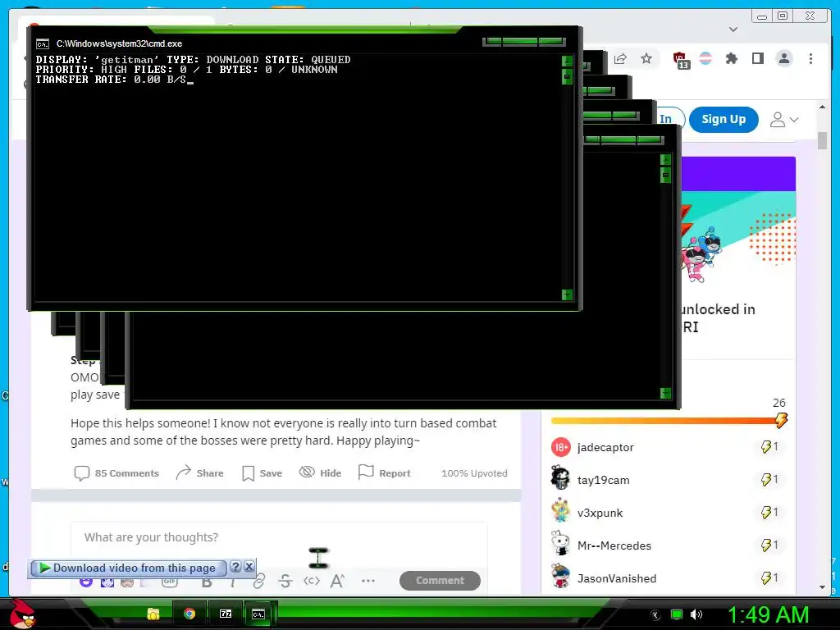
Task: Open Chrome's three-dot menu
Action: pyautogui.click(x=810, y=58)
